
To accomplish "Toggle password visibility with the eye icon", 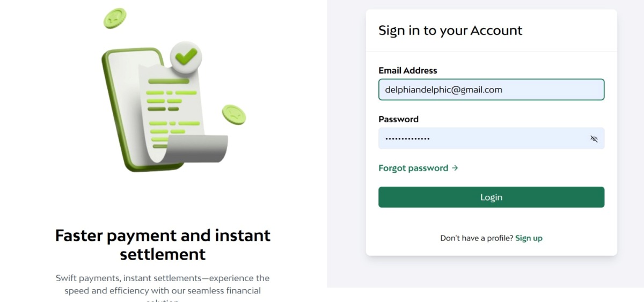I will tap(594, 138).
